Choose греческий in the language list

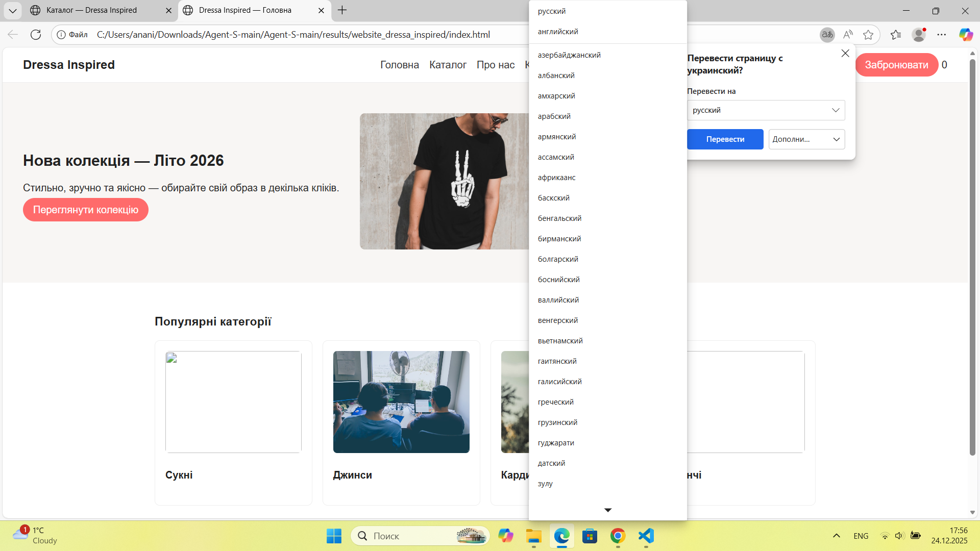click(x=556, y=402)
